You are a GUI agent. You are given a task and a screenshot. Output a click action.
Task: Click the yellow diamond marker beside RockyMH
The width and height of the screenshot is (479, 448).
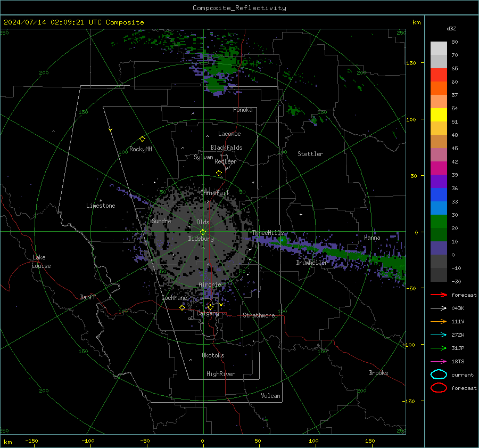pyautogui.click(x=142, y=139)
